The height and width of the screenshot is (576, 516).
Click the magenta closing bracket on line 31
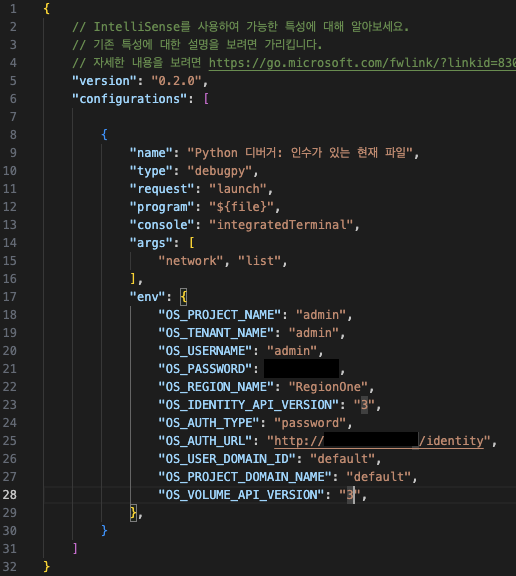pyautogui.click(x=75, y=549)
